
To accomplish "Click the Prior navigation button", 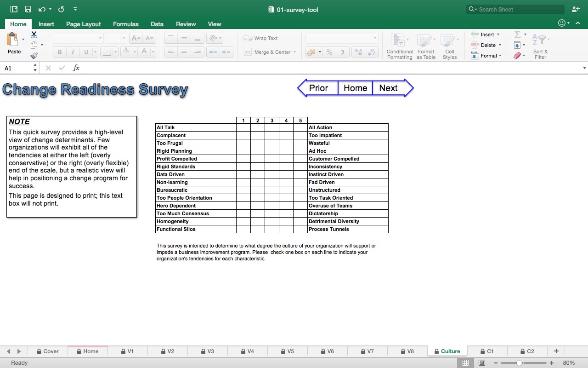I will (x=318, y=88).
